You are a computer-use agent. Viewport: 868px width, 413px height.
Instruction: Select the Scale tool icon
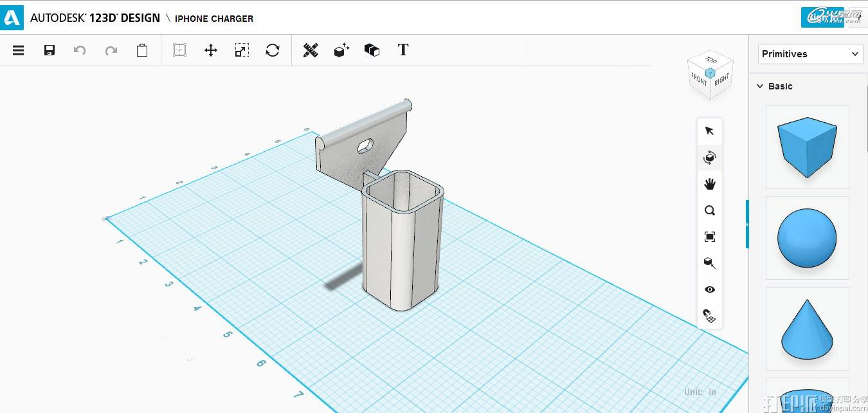(x=242, y=50)
